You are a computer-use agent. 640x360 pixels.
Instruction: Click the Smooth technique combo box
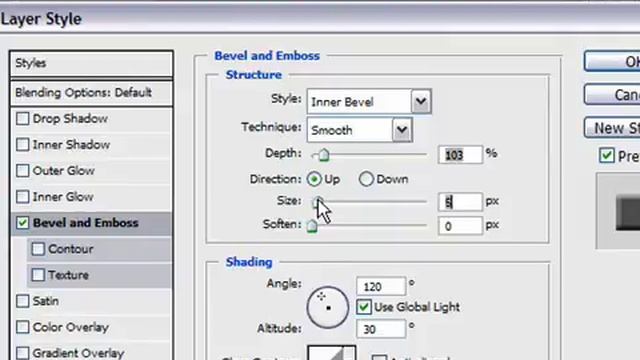360,130
